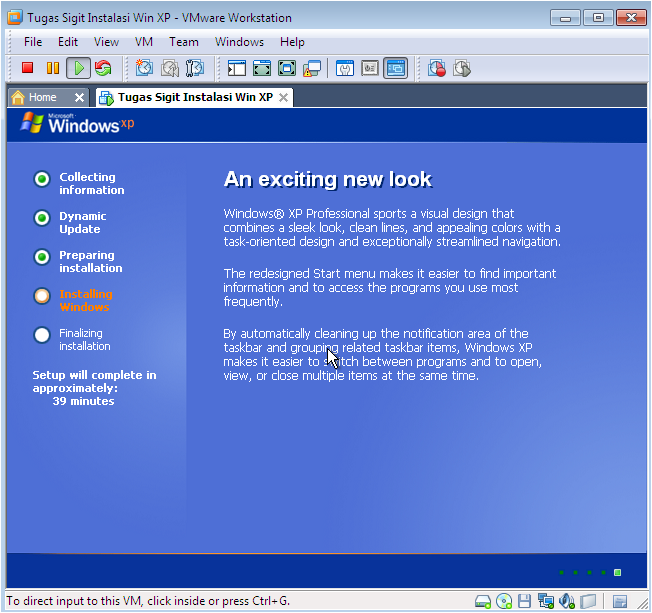This screenshot has height=613, width=652.
Task: Click the '39 minutes' remaining time text
Action: coord(83,401)
